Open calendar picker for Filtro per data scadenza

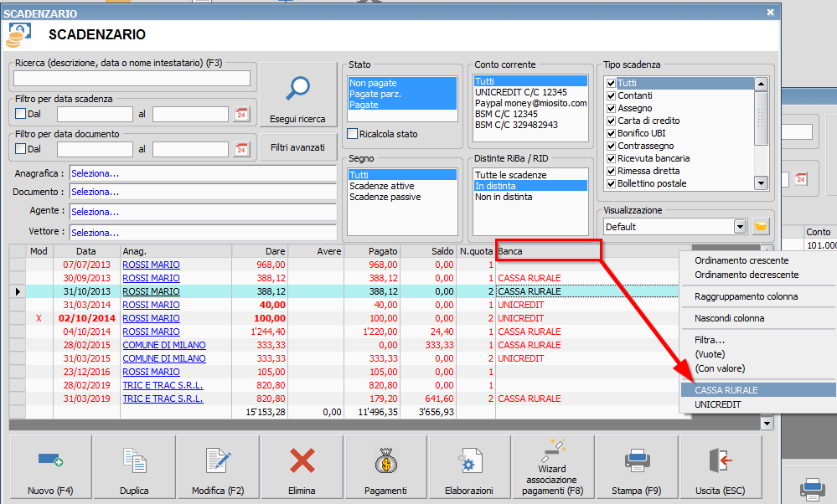point(241,114)
